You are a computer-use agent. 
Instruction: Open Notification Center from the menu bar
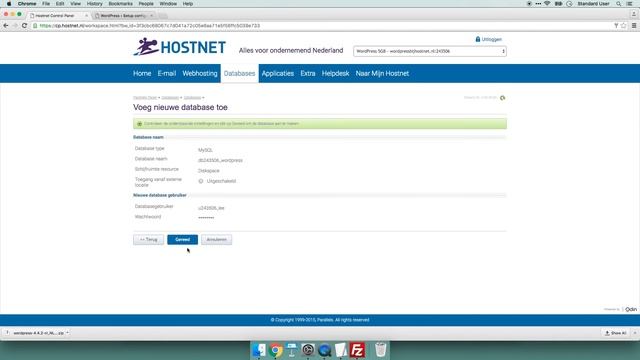(630, 4)
